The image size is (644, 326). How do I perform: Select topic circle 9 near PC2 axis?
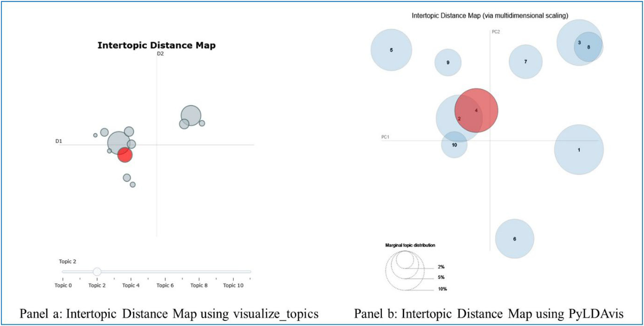[x=448, y=63]
